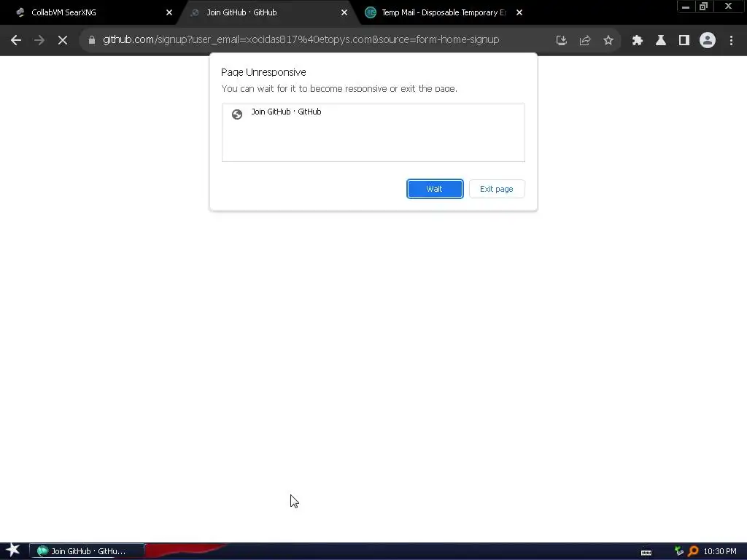This screenshot has height=560, width=747.
Task: Click the share this page icon
Action: (584, 41)
